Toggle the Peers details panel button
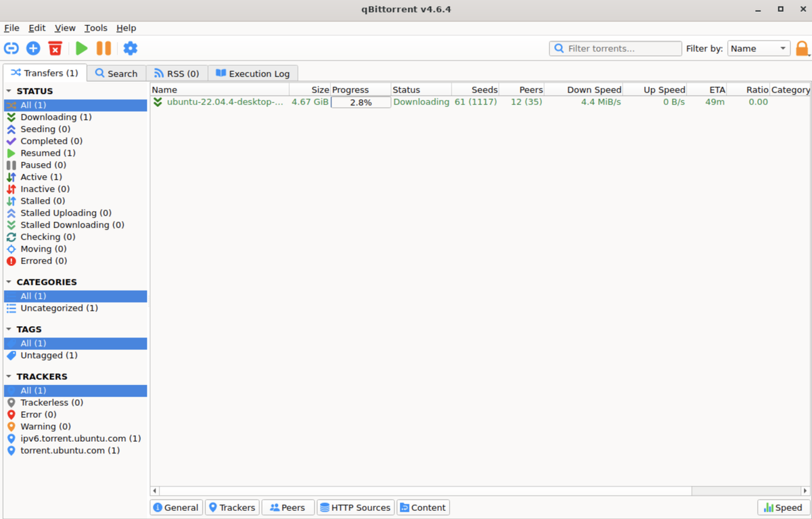 coord(288,507)
